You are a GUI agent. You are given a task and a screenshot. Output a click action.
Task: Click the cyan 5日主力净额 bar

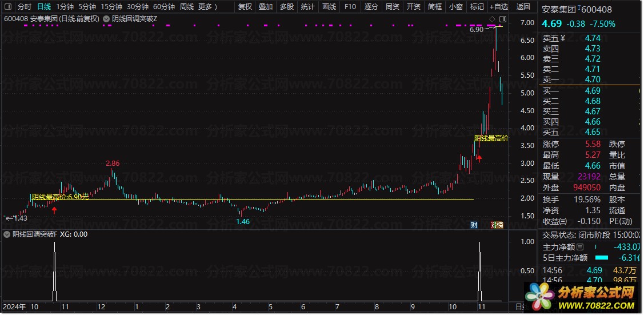[602, 258]
